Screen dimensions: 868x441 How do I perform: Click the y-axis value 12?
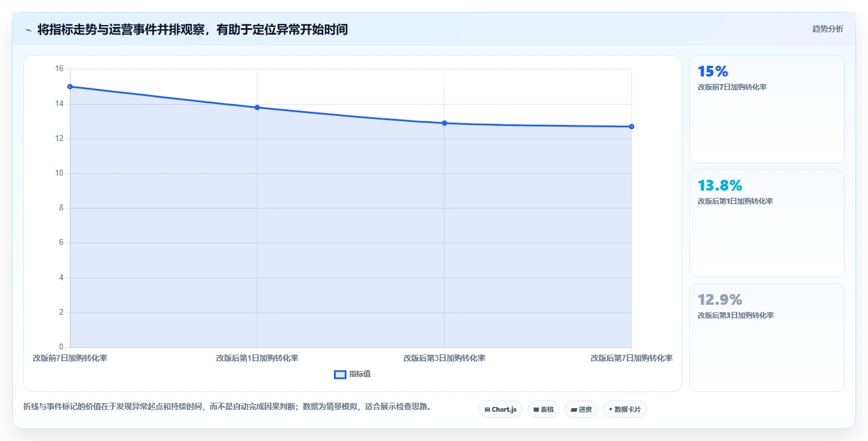59,139
